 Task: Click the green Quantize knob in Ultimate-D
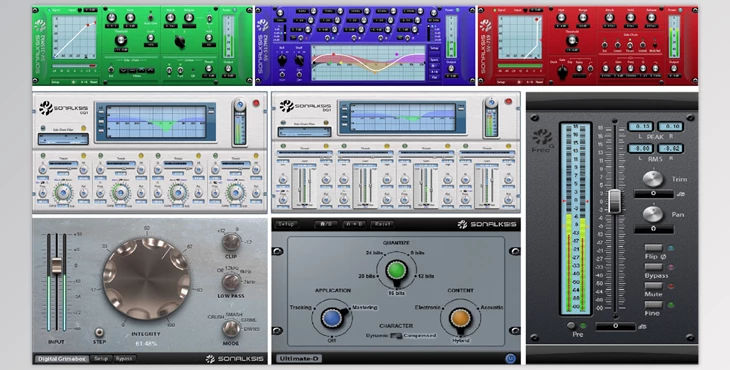point(396,270)
